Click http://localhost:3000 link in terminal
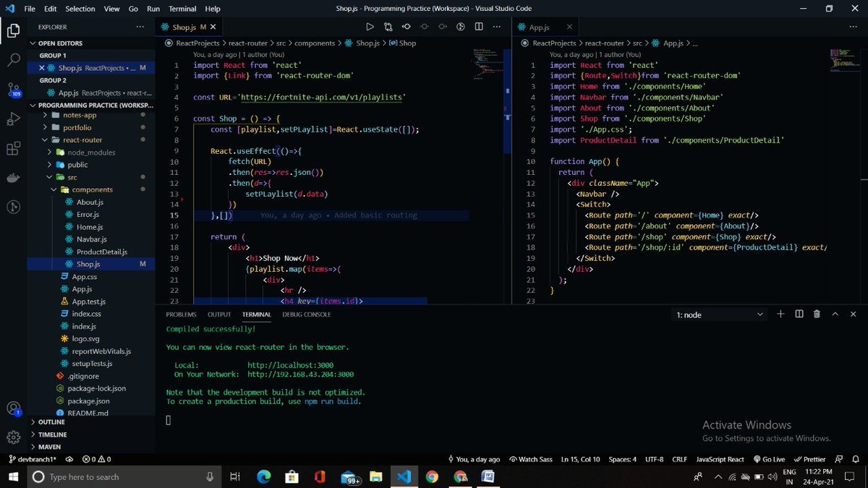This screenshot has height=488, width=868. click(290, 366)
